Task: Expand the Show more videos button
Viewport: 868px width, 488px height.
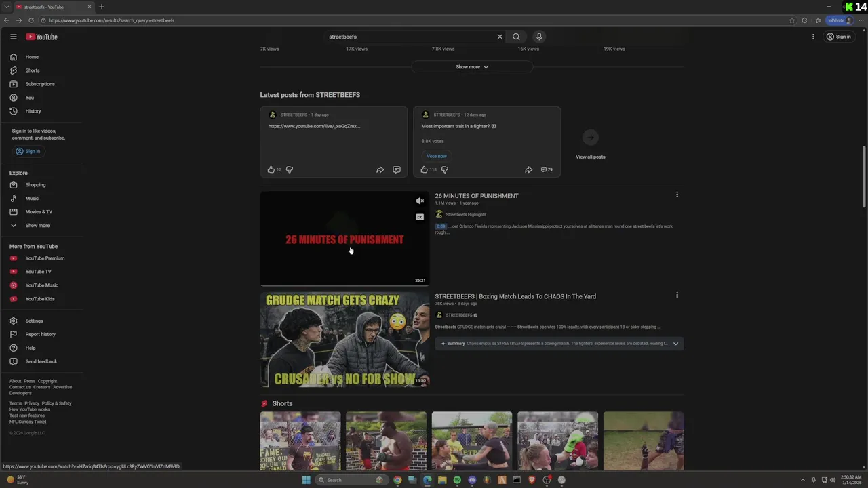Action: [472, 67]
